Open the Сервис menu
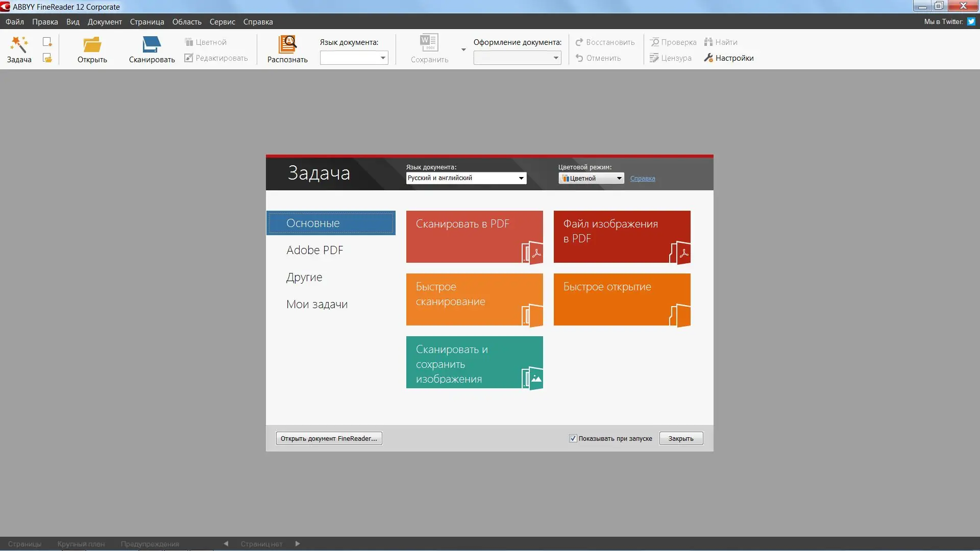This screenshot has width=980, height=551. (222, 22)
